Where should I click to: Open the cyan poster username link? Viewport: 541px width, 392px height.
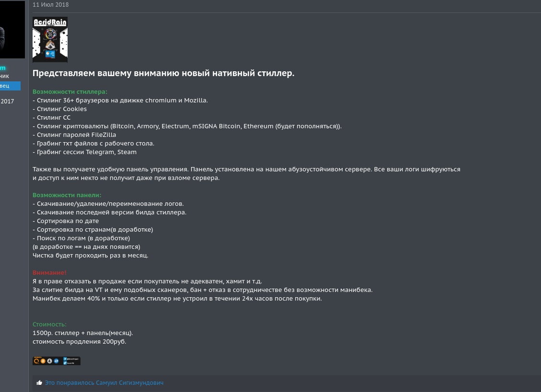click(x=3, y=67)
